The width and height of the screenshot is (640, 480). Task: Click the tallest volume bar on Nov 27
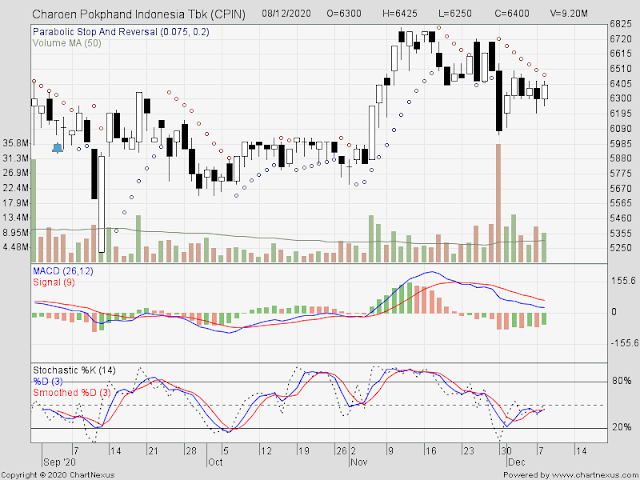tap(498, 203)
